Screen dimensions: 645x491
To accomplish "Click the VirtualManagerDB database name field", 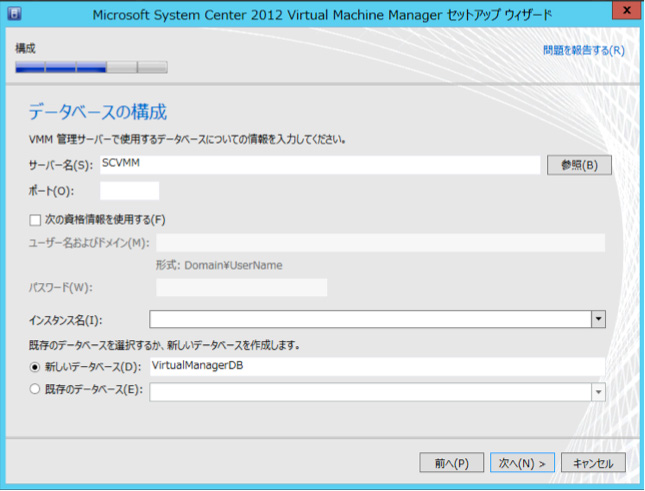I will point(377,366).
